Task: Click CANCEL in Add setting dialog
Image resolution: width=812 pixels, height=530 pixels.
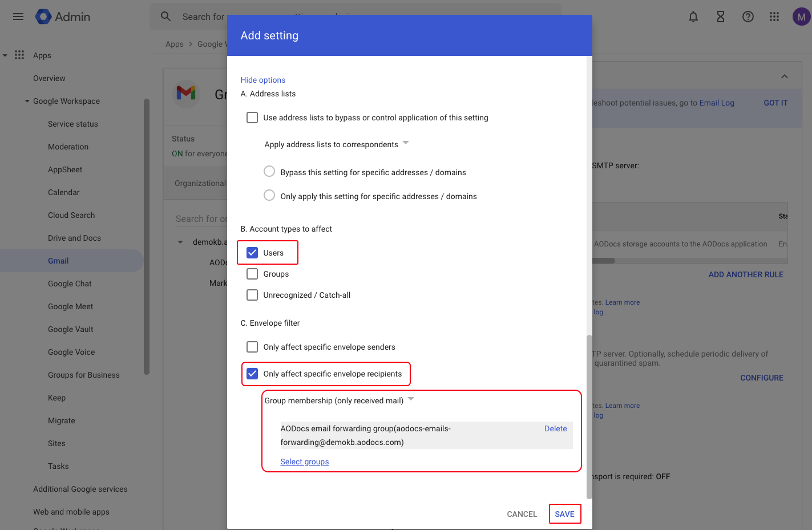Action: point(522,514)
